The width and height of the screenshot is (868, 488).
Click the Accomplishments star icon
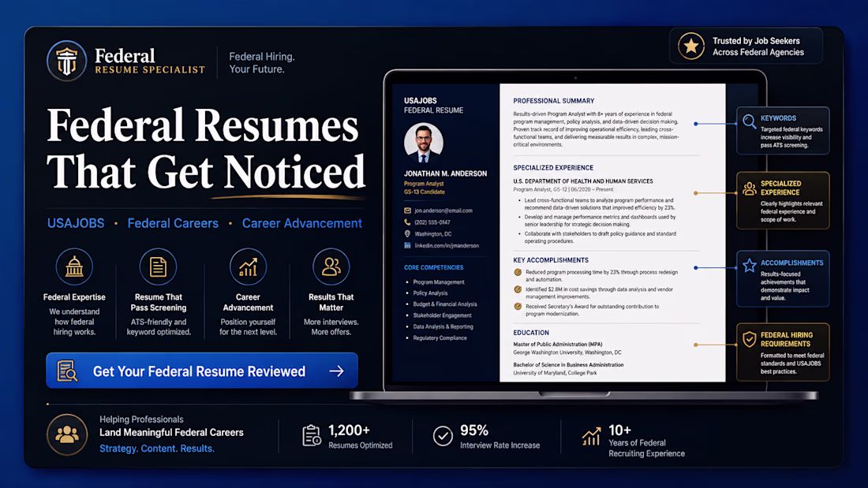pyautogui.click(x=750, y=266)
